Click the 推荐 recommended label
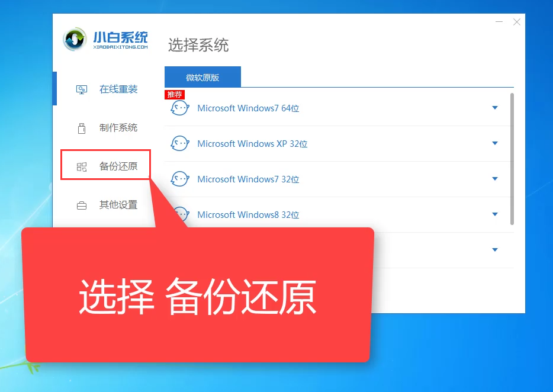Viewport: 553px width, 392px height. pyautogui.click(x=175, y=95)
